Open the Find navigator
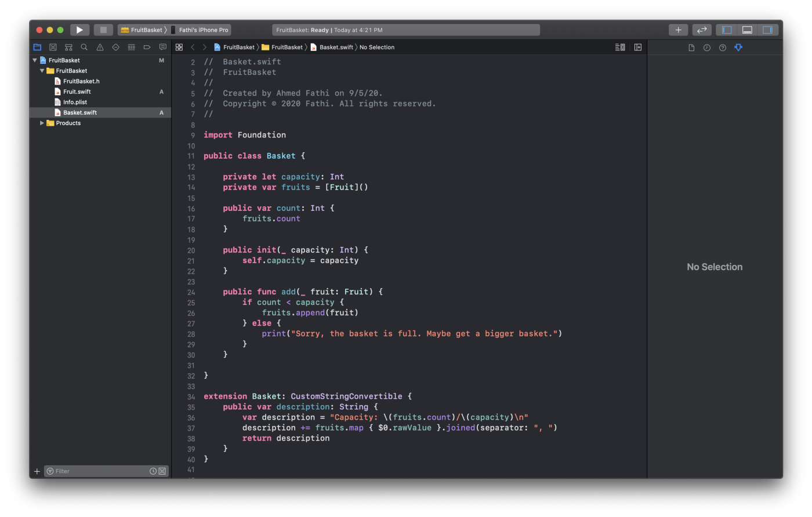The image size is (812, 517). [x=84, y=47]
